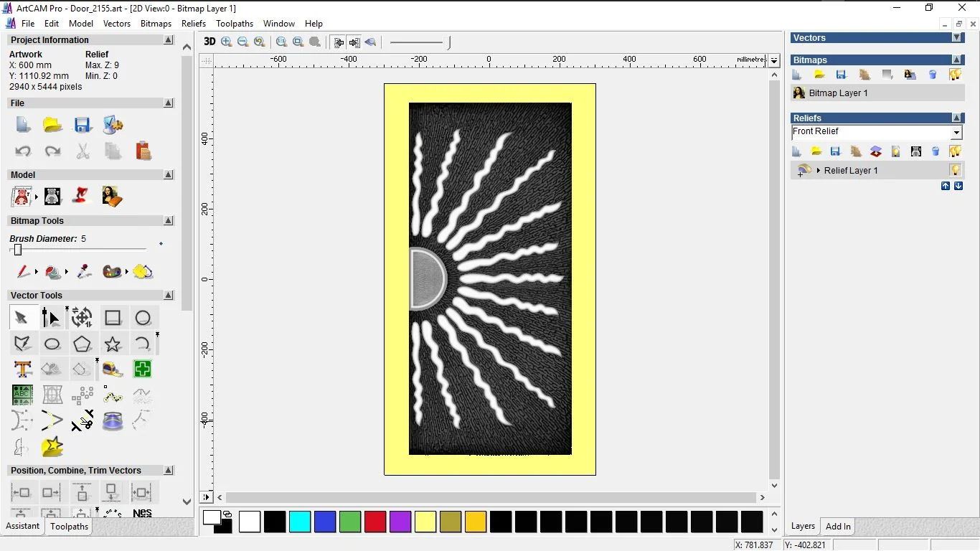The width and height of the screenshot is (980, 551).
Task: Select the Create Star vector tool
Action: pos(113,344)
